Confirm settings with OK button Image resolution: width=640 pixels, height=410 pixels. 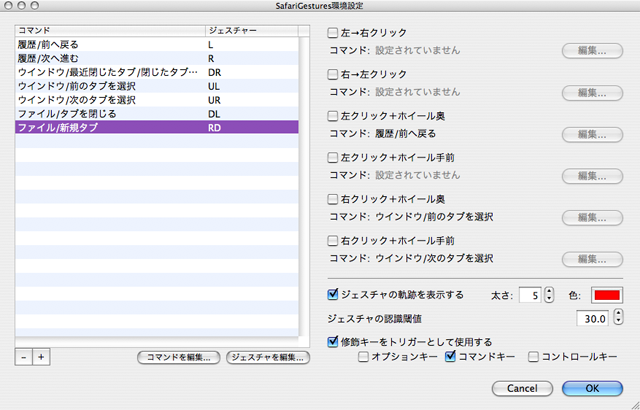point(592,388)
